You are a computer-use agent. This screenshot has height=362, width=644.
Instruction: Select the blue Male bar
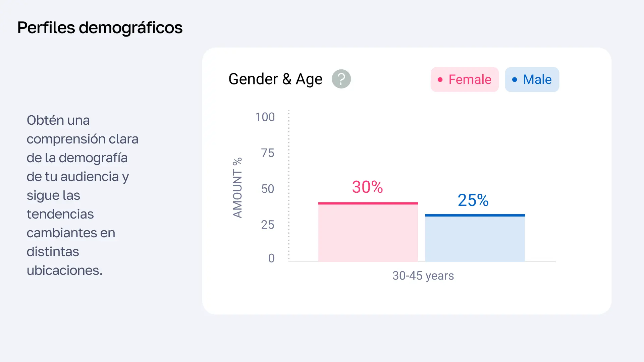475,239
